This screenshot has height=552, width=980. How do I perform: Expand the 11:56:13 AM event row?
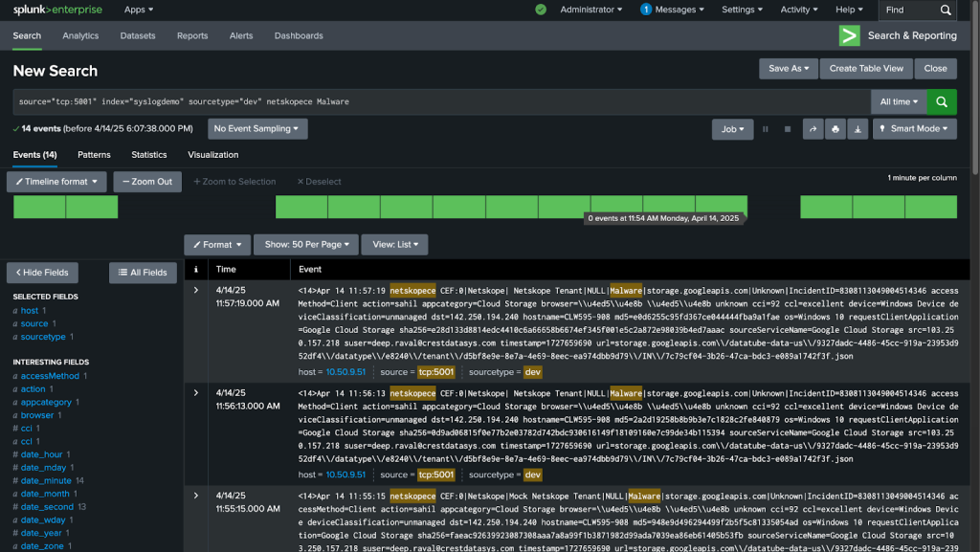click(195, 393)
